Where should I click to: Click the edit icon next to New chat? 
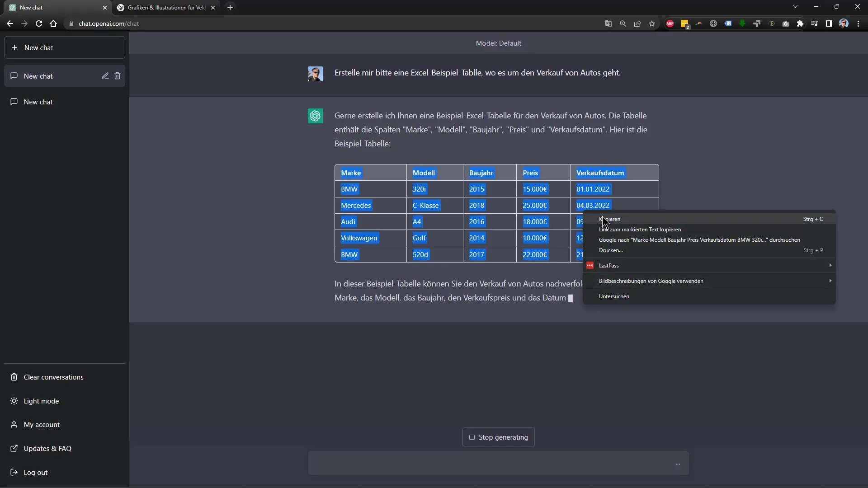coord(105,75)
